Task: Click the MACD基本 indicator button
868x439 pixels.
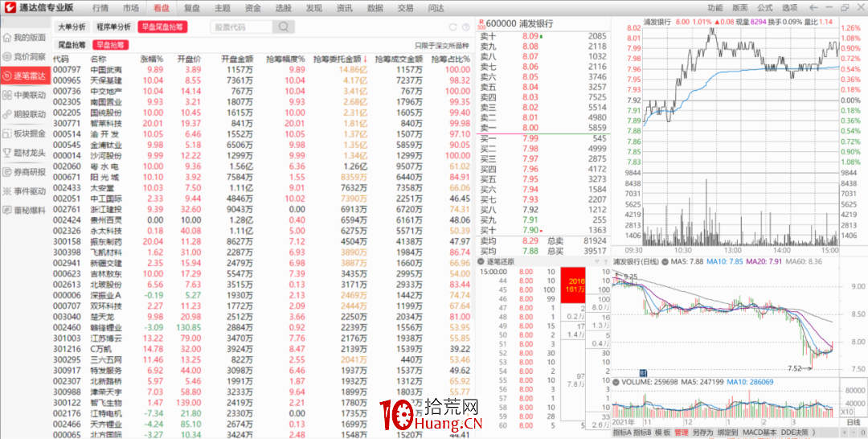Action: point(759,432)
